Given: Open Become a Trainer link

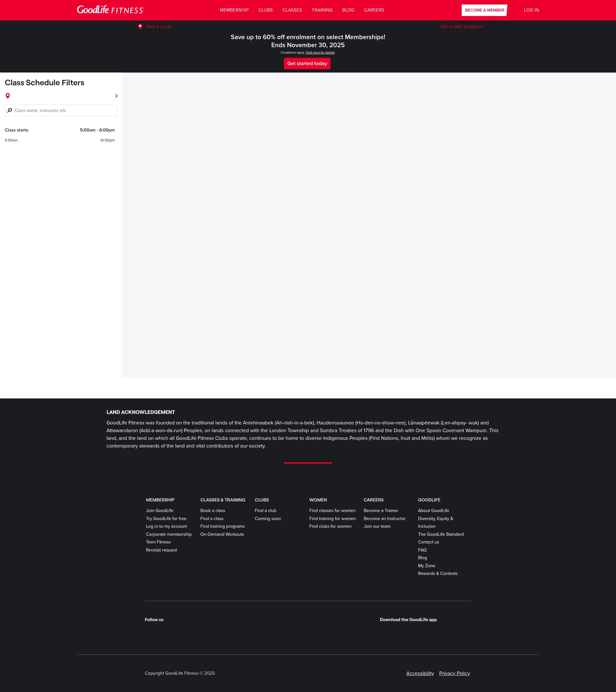Looking at the screenshot, I should pyautogui.click(x=381, y=510).
